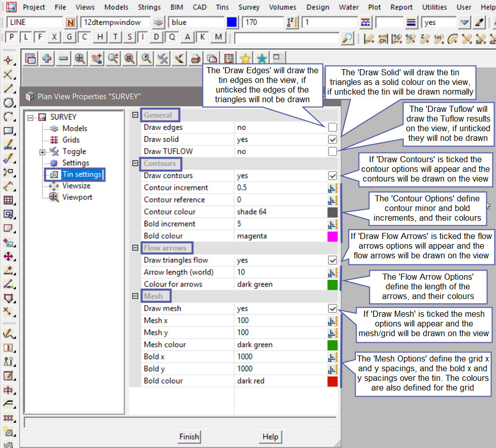Click the yellow star icon on view toolbar
The width and height of the screenshot is (496, 448).
(x=245, y=58)
